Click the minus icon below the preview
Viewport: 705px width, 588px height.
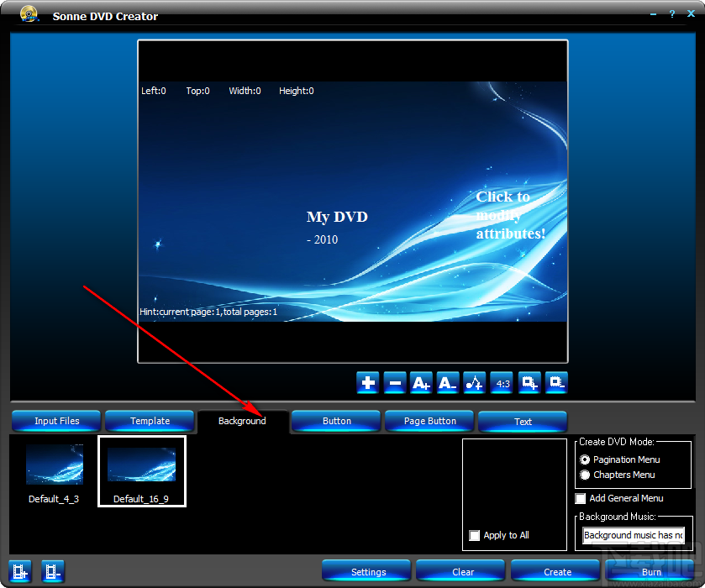pos(394,382)
